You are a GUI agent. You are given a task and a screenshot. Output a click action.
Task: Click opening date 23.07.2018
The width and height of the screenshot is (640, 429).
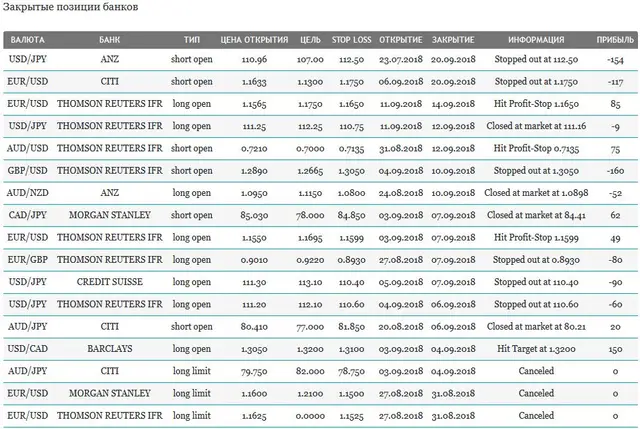pyautogui.click(x=401, y=60)
